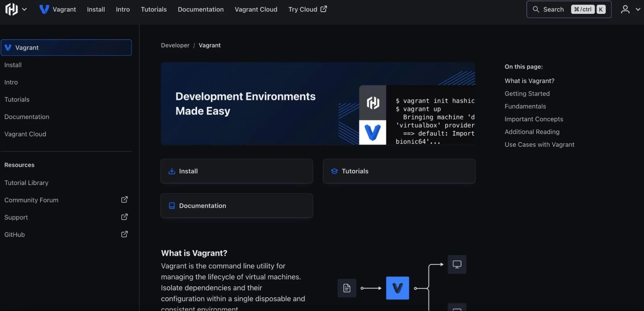Click the Resources sidebar heading
Screen dimensions: 644x311
(x=19, y=165)
